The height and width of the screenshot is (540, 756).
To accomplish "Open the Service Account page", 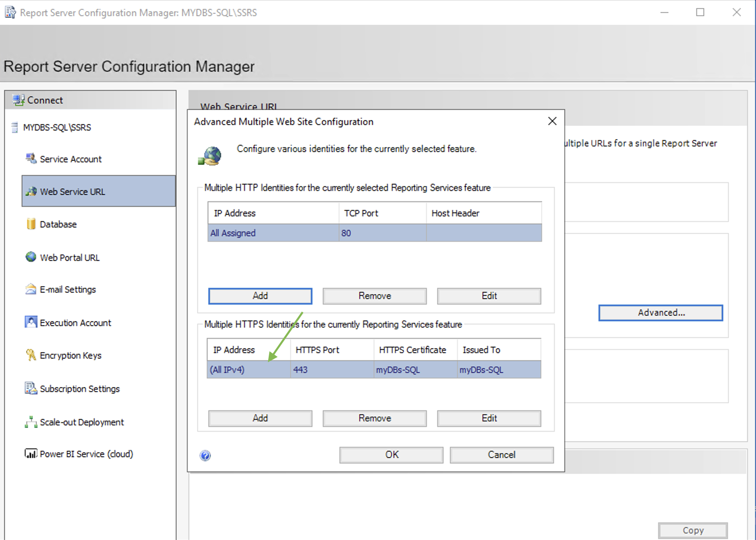I will pos(71,159).
